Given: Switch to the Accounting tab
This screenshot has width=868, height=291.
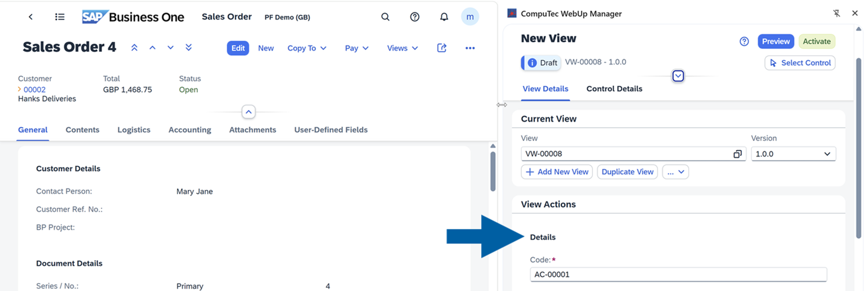Looking at the screenshot, I should (x=190, y=130).
